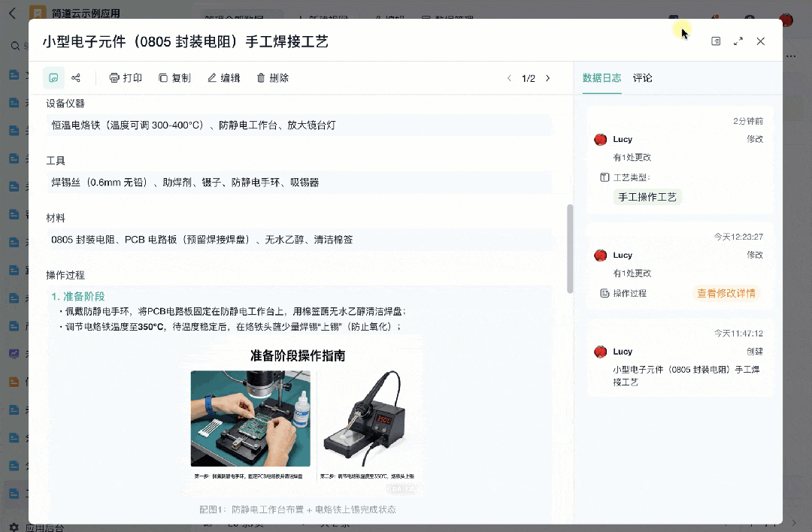Click the Lucy avatar in the 2分钟前 log

coord(600,139)
